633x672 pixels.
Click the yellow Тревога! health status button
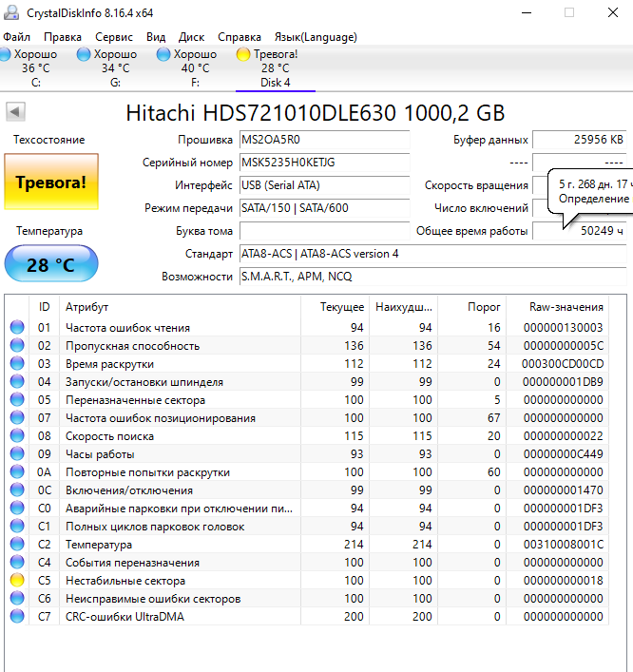(51, 182)
